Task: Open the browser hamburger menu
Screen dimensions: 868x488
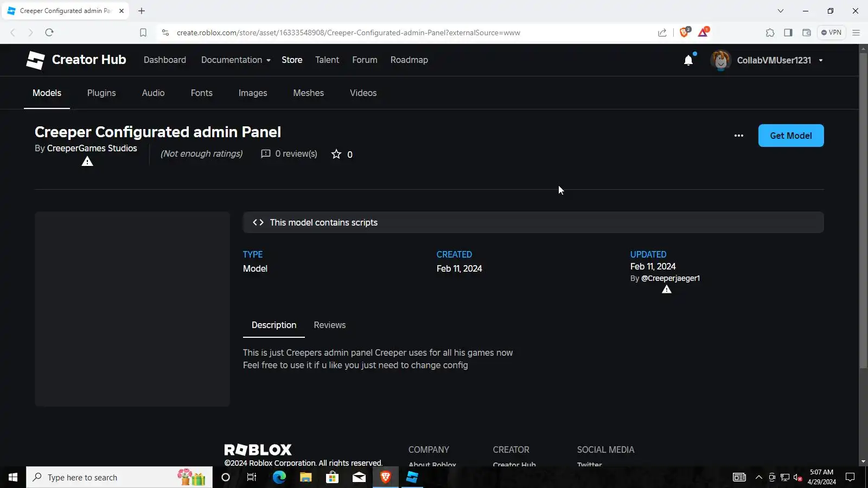Action: [x=856, y=33]
